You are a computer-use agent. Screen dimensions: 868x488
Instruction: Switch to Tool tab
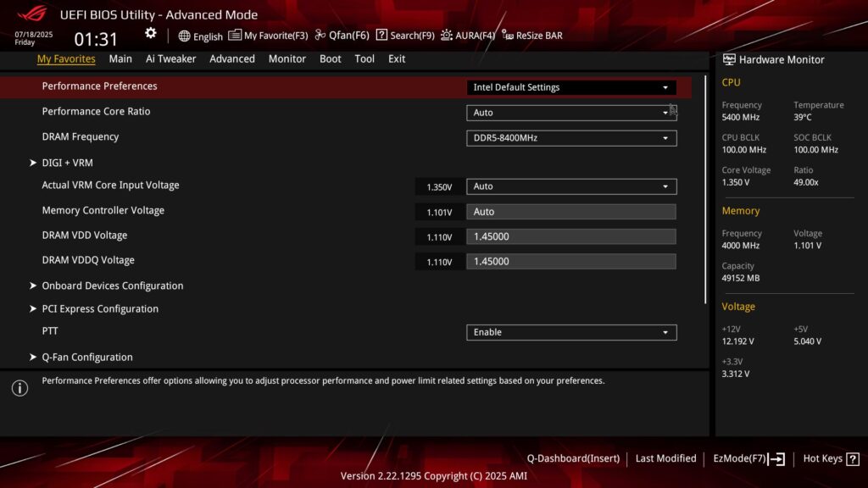click(364, 58)
